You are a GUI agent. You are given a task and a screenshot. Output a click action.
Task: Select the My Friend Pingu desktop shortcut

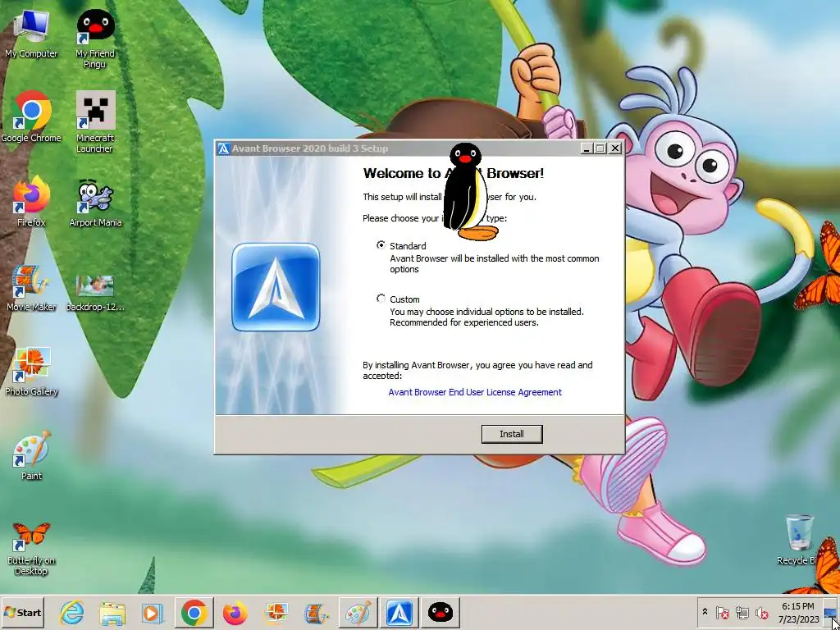pyautogui.click(x=95, y=39)
